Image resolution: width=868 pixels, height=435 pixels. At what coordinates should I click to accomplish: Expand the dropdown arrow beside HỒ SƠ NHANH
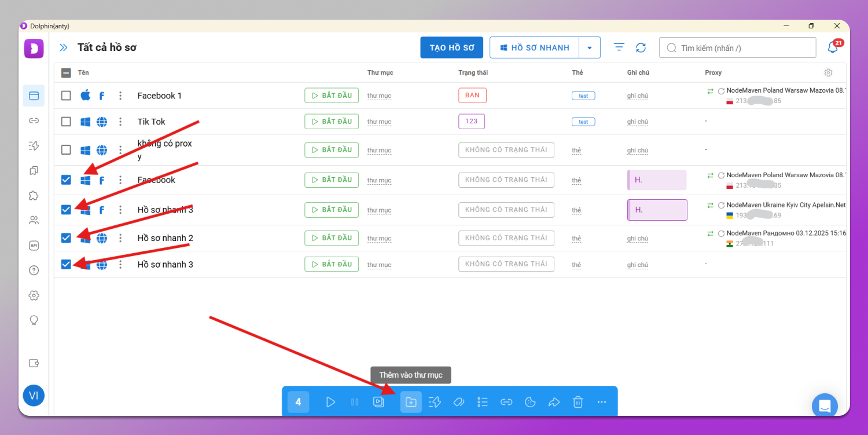[x=590, y=48]
